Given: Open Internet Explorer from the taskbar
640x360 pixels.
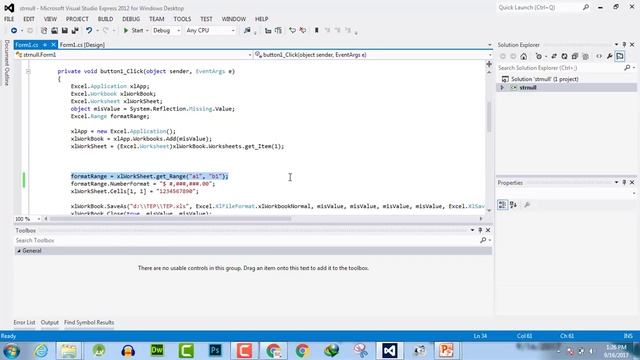Looking at the screenshot, I should [40, 351].
